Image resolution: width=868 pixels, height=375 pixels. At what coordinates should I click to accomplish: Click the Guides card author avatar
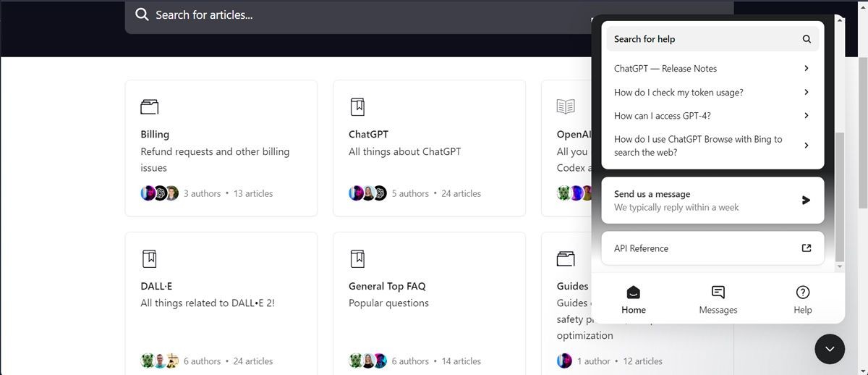pyautogui.click(x=564, y=361)
